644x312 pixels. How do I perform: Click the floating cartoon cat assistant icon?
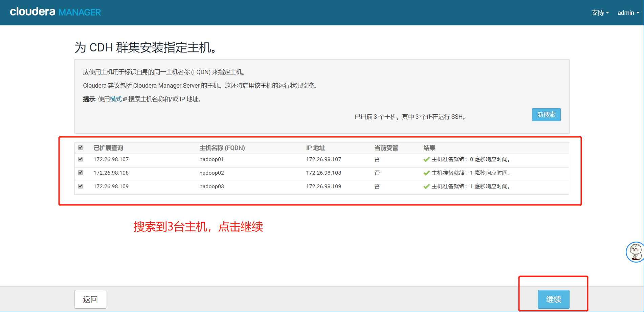[x=635, y=252]
